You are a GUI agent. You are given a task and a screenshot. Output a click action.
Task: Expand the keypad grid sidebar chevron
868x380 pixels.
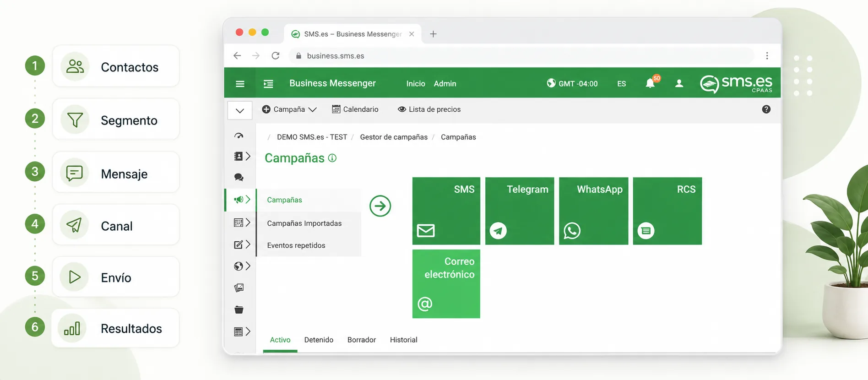tap(248, 223)
